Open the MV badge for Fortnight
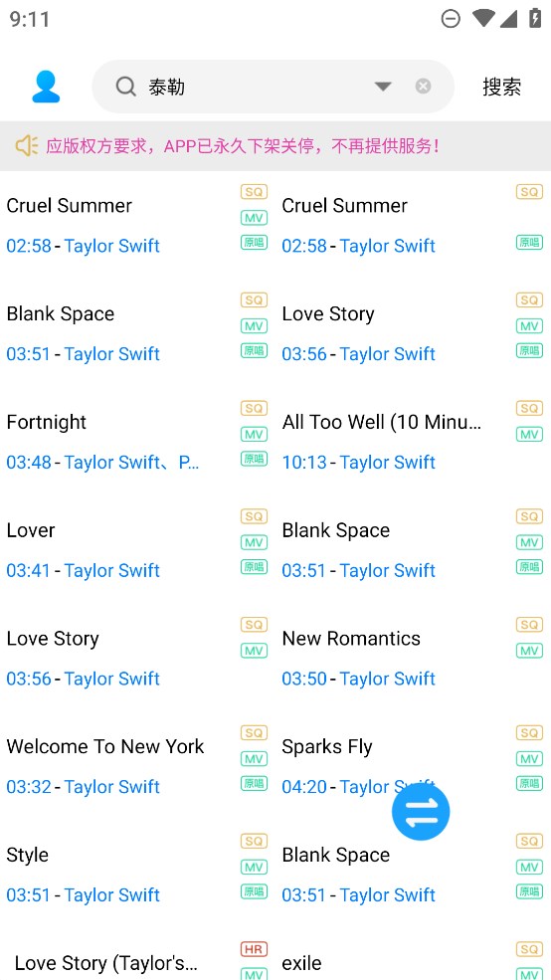 pyautogui.click(x=255, y=435)
